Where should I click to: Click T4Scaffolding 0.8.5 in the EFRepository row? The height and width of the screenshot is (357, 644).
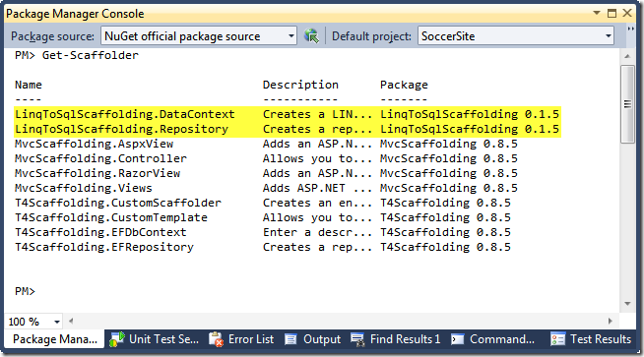(x=445, y=247)
